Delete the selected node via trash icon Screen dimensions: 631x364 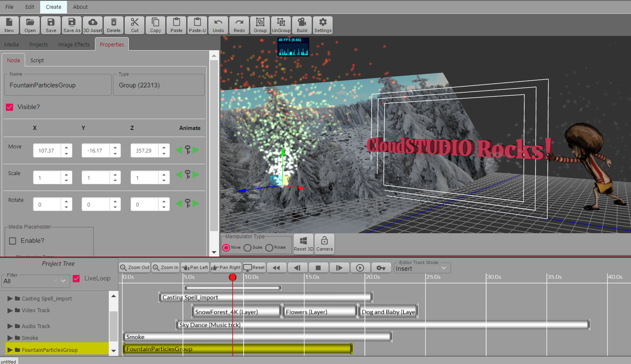click(x=114, y=25)
